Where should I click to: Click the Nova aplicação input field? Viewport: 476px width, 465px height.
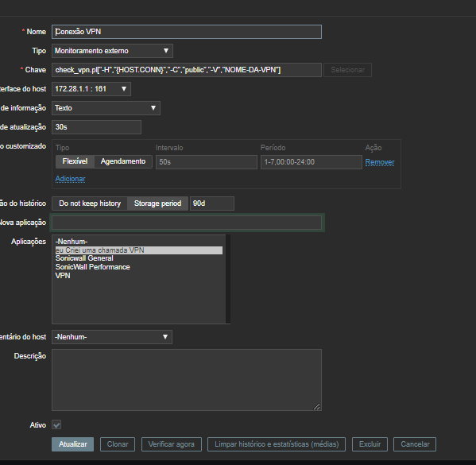pos(187,223)
